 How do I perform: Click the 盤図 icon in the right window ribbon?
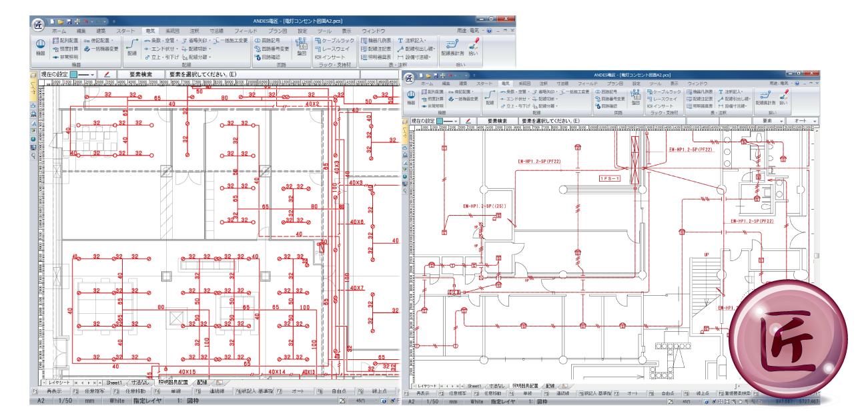coord(634,97)
